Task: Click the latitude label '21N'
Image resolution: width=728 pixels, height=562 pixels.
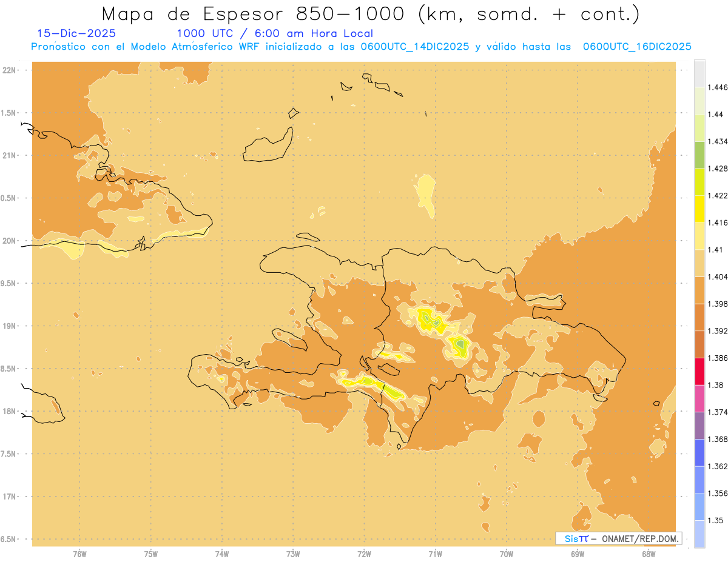Action: pyautogui.click(x=9, y=155)
